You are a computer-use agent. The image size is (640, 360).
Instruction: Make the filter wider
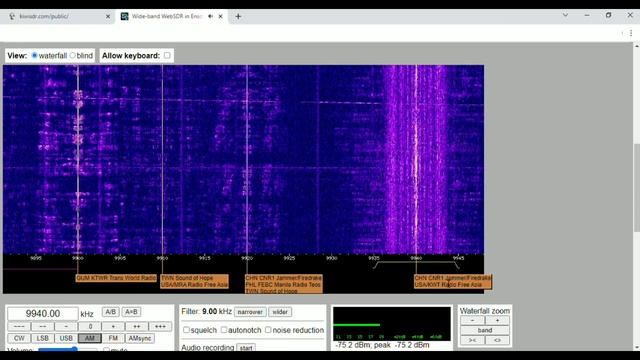click(280, 312)
